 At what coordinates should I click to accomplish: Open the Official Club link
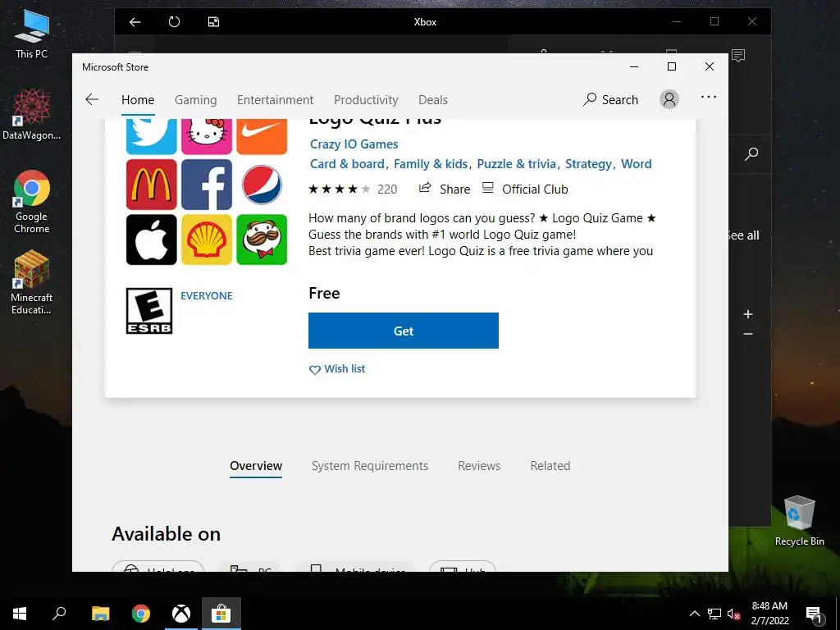pyautogui.click(x=525, y=189)
